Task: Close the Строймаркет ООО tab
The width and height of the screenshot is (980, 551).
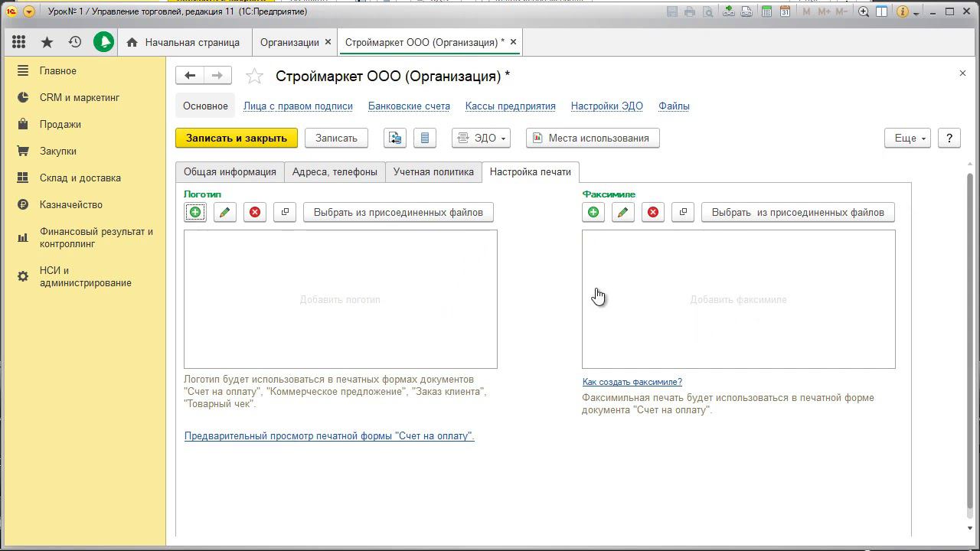Action: click(x=513, y=42)
